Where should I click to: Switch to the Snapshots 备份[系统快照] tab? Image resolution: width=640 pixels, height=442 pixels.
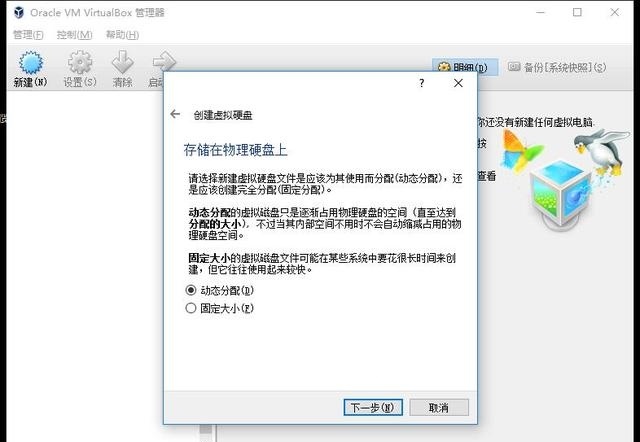coord(557,67)
